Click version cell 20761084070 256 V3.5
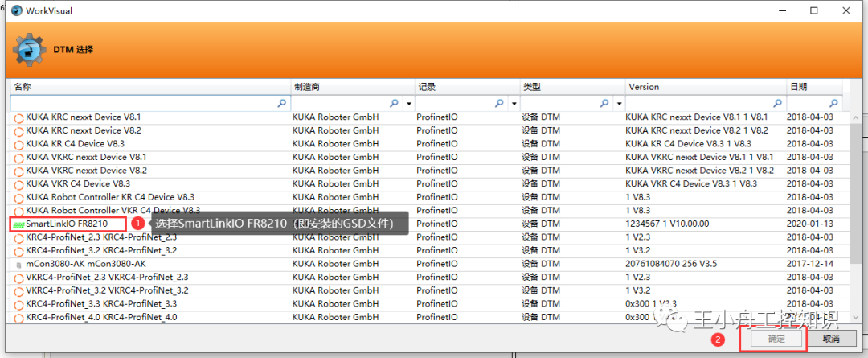This screenshot has width=868, height=358. (x=671, y=265)
